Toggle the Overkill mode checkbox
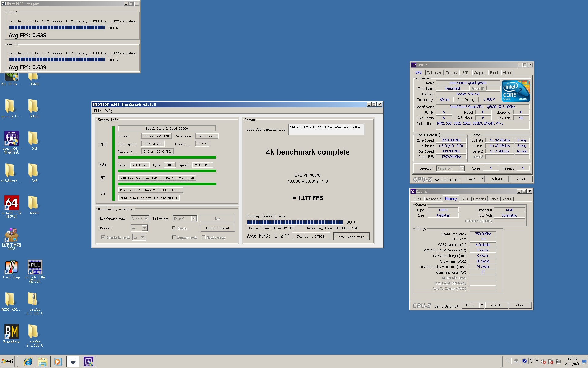 point(103,237)
